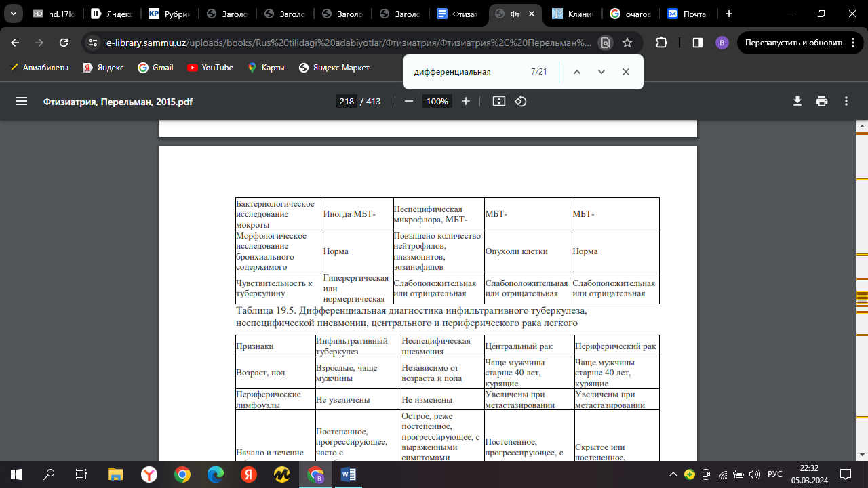Switch РУС keyboard language indicator

(x=775, y=474)
